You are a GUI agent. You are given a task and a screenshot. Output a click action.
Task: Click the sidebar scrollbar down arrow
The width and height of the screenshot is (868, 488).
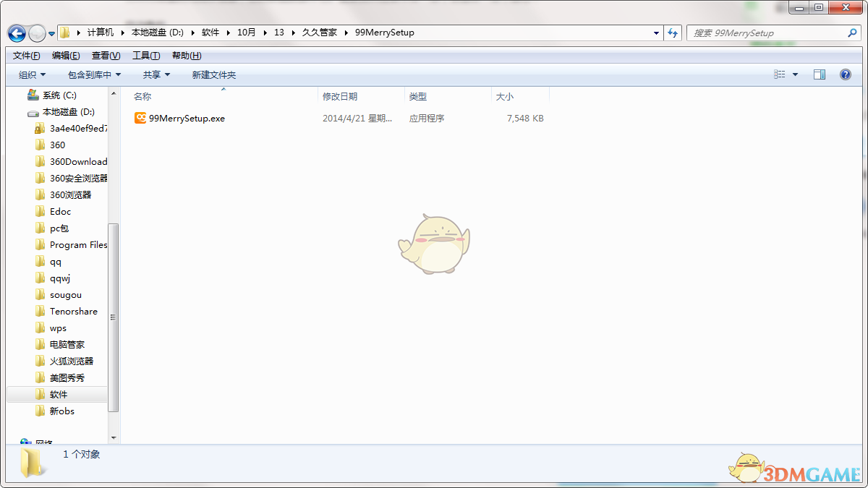click(114, 437)
